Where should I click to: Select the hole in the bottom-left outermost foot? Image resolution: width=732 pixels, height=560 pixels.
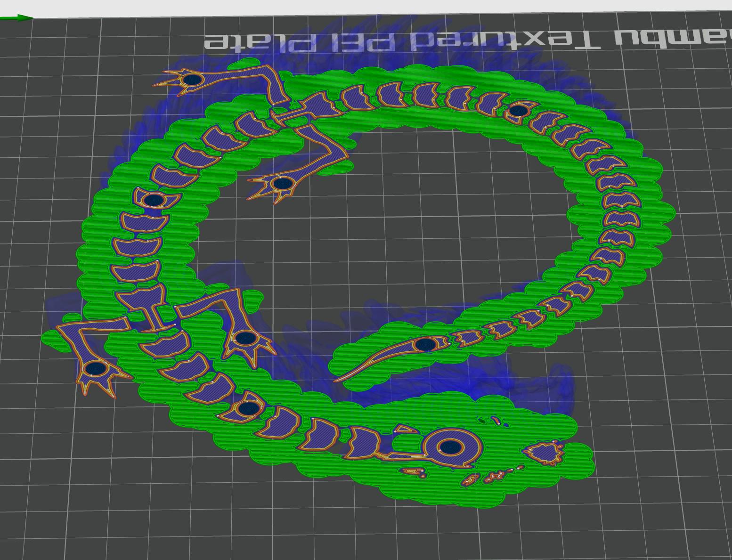coord(97,368)
